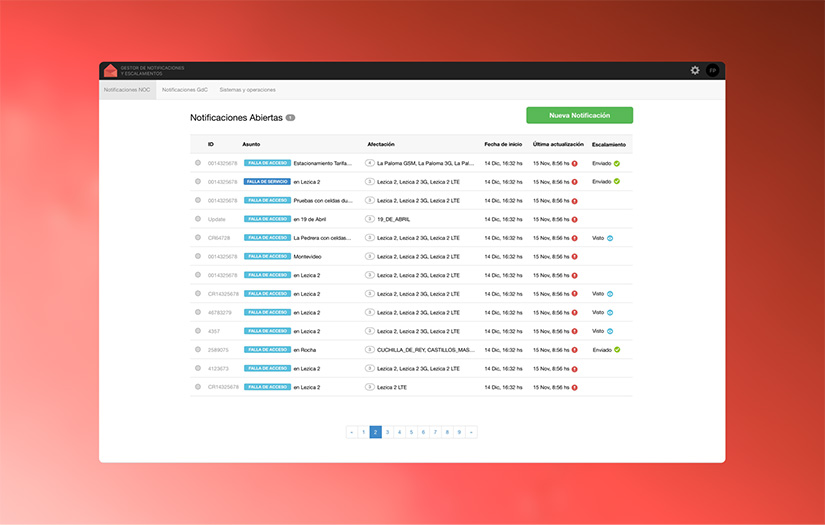This screenshot has width=825, height=525.
Task: Select the radio circle for row 2589075
Action: [x=198, y=350]
